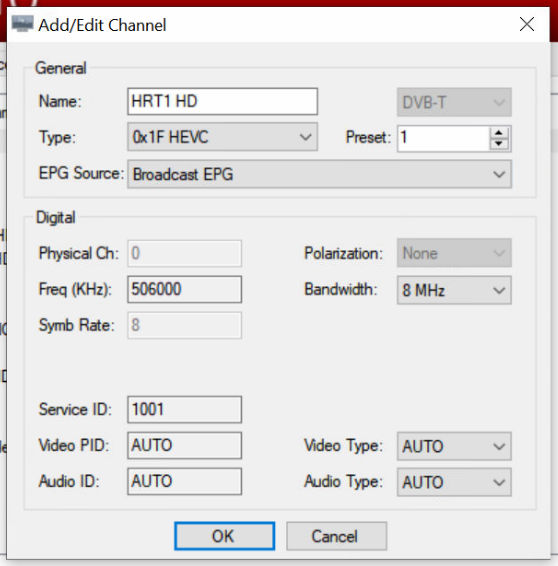
Task: Decrease the Preset value with down arrow
Action: [499, 144]
